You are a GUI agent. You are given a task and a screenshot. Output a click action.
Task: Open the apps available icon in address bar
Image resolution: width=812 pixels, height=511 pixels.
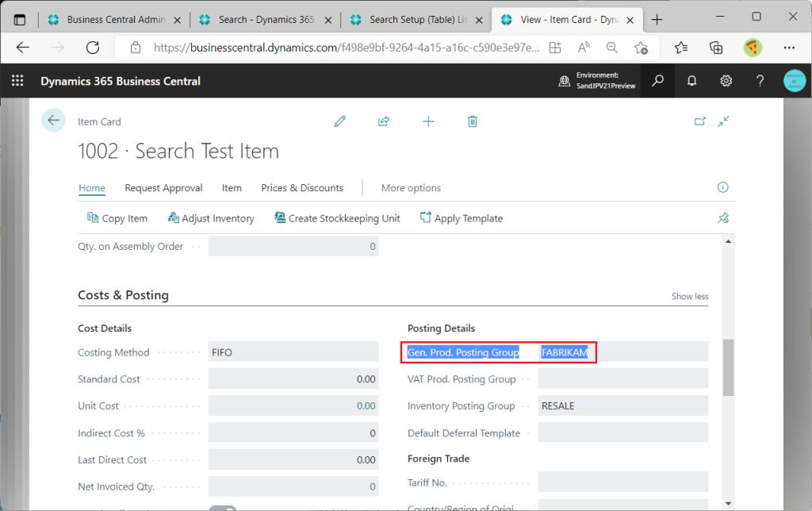coord(555,48)
